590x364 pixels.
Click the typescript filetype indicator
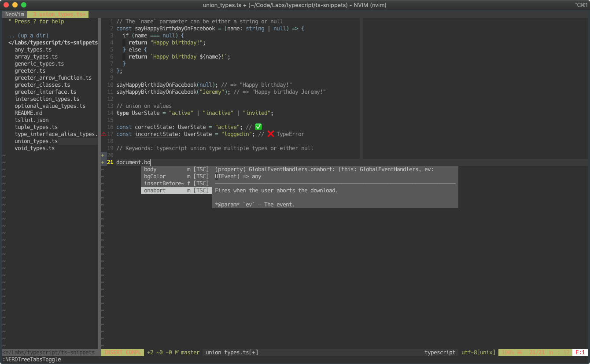440,353
